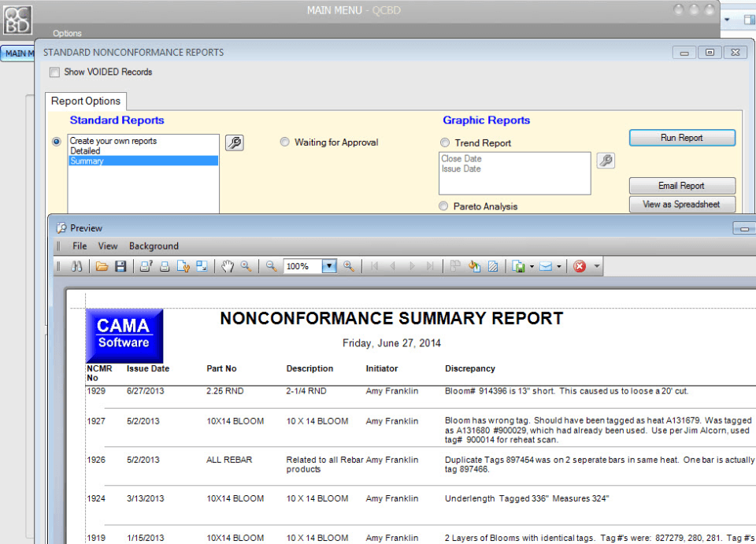The height and width of the screenshot is (544, 756).
Task: Click the Run Report button
Action: pos(682,138)
